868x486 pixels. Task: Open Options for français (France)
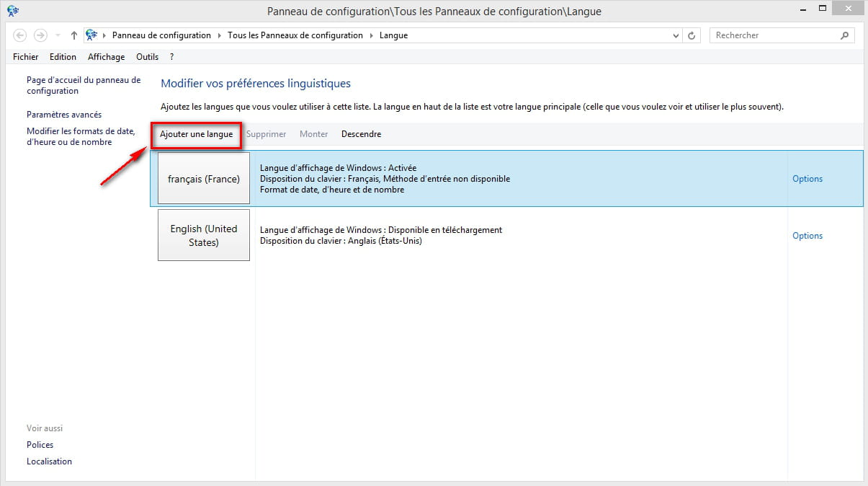coord(807,179)
